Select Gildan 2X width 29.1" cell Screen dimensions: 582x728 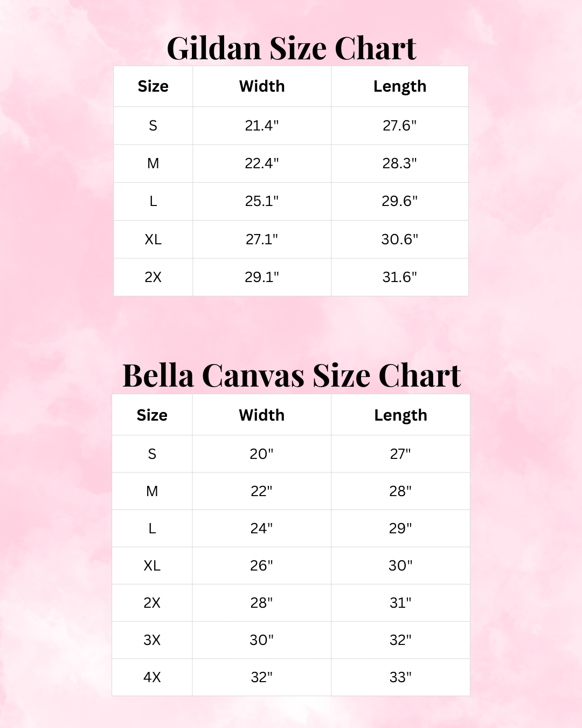[262, 277]
